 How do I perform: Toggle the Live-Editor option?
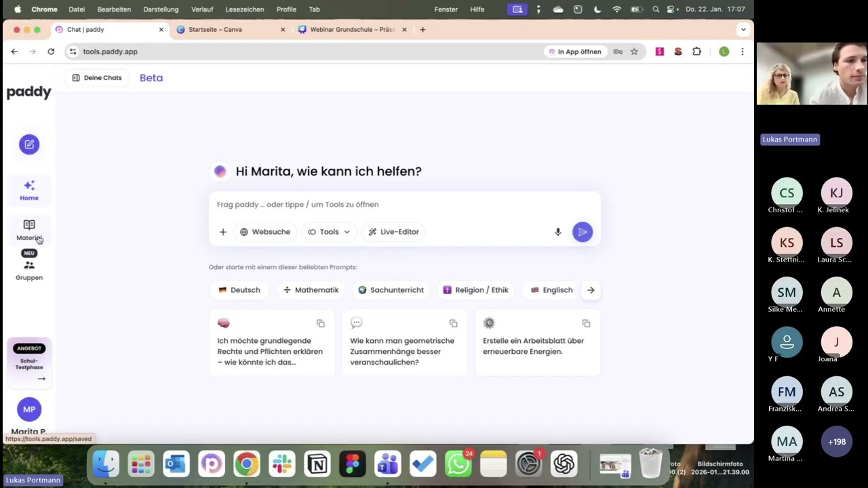394,232
